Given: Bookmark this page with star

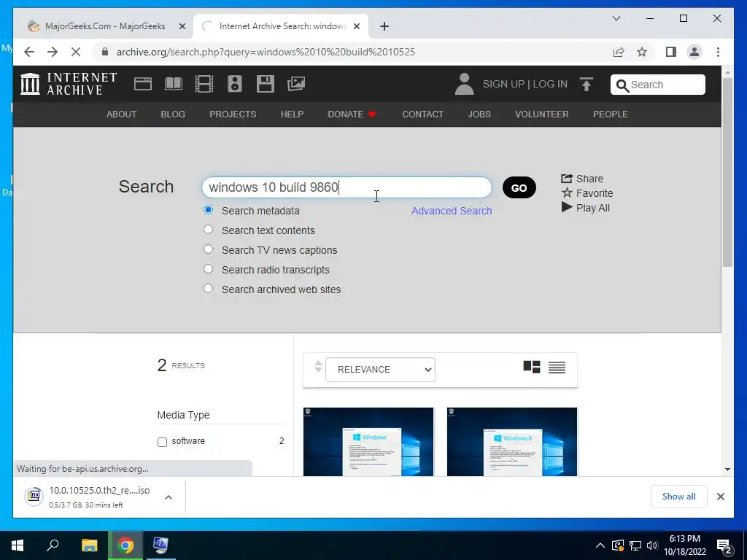Looking at the screenshot, I should [x=642, y=52].
